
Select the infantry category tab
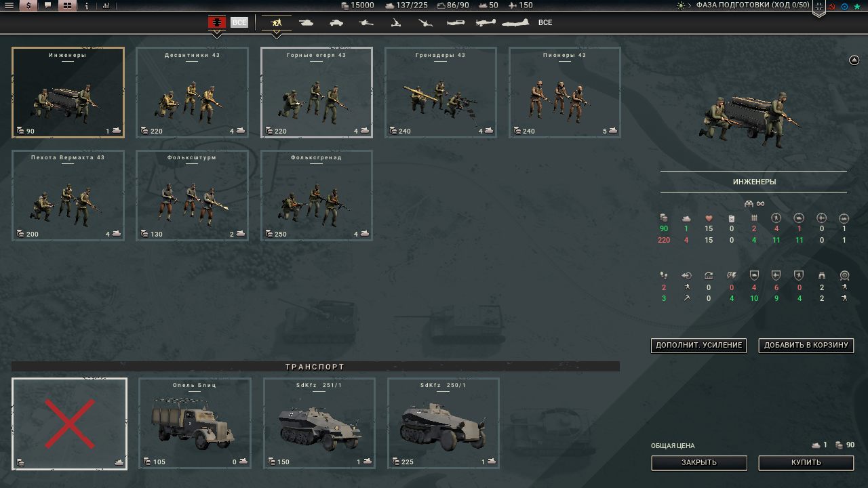pyautogui.click(x=277, y=22)
